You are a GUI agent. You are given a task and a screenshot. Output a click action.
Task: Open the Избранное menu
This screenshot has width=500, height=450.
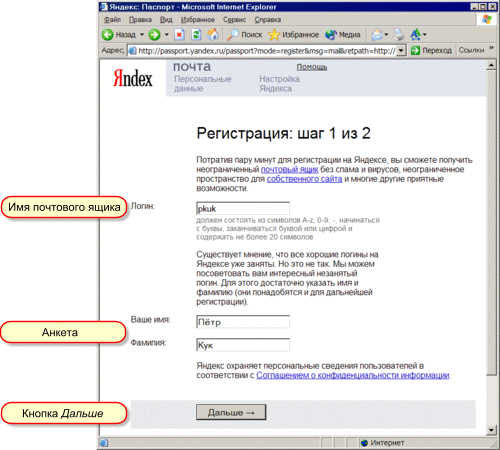[x=198, y=20]
